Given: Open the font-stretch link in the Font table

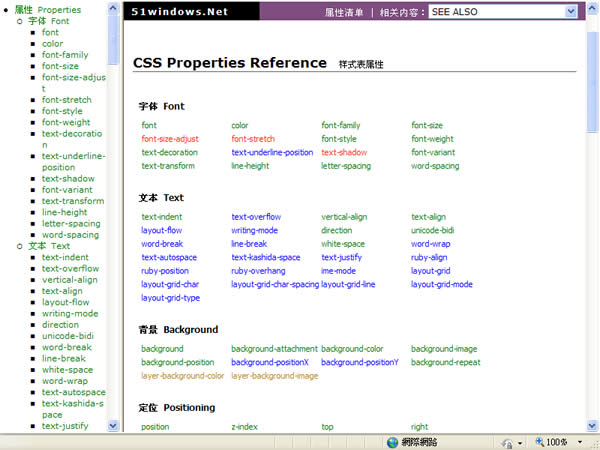Looking at the screenshot, I should coord(253,139).
